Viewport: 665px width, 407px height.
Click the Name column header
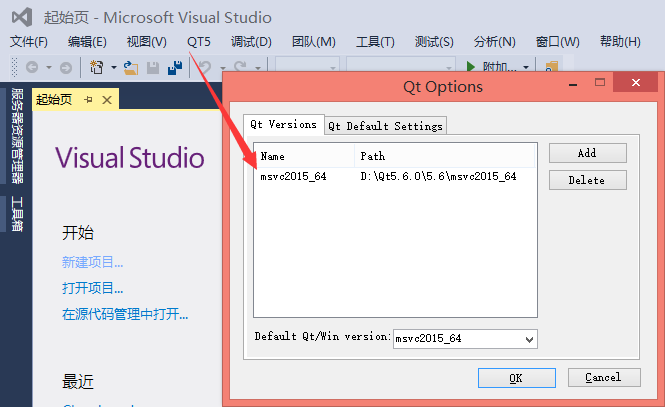304,156
